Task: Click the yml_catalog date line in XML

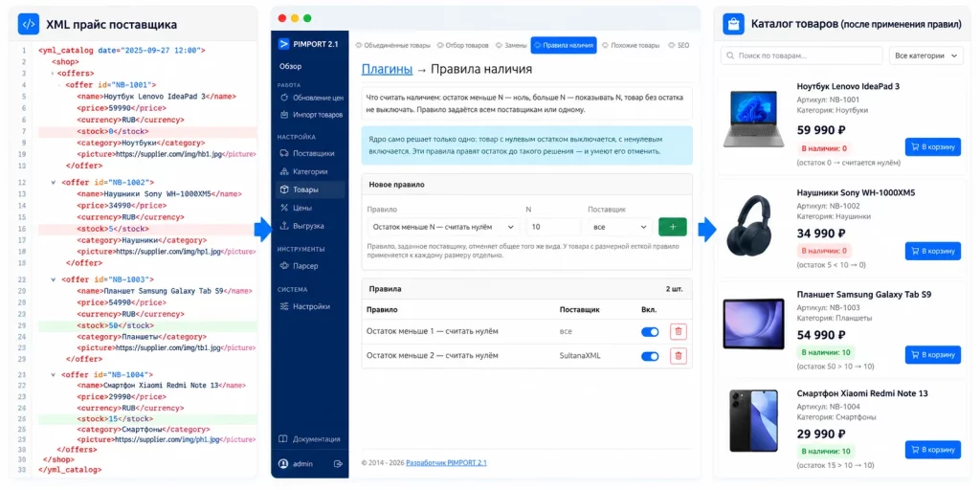Action: tap(122, 50)
